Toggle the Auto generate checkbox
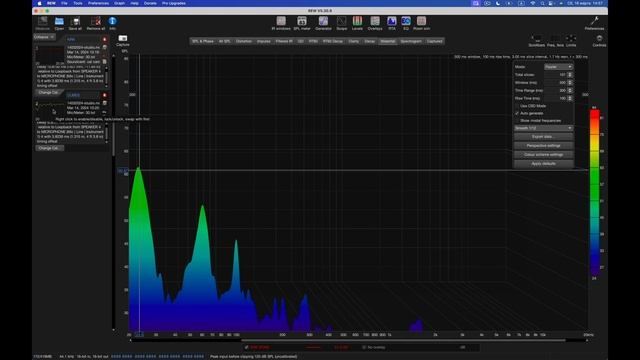The image size is (640, 360). pos(517,113)
